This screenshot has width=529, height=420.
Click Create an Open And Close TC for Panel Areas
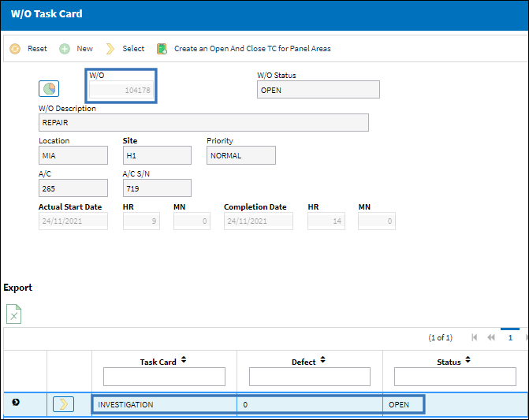[x=252, y=49]
